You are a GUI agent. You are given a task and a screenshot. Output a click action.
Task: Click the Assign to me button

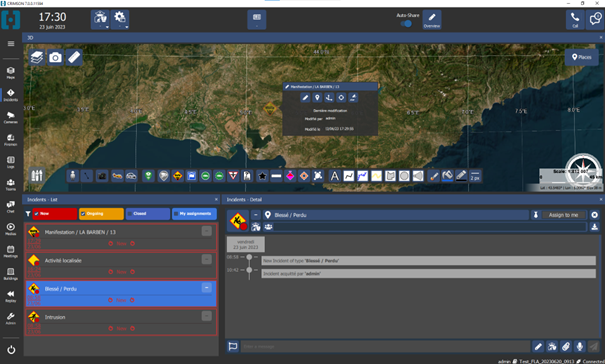pyautogui.click(x=563, y=215)
